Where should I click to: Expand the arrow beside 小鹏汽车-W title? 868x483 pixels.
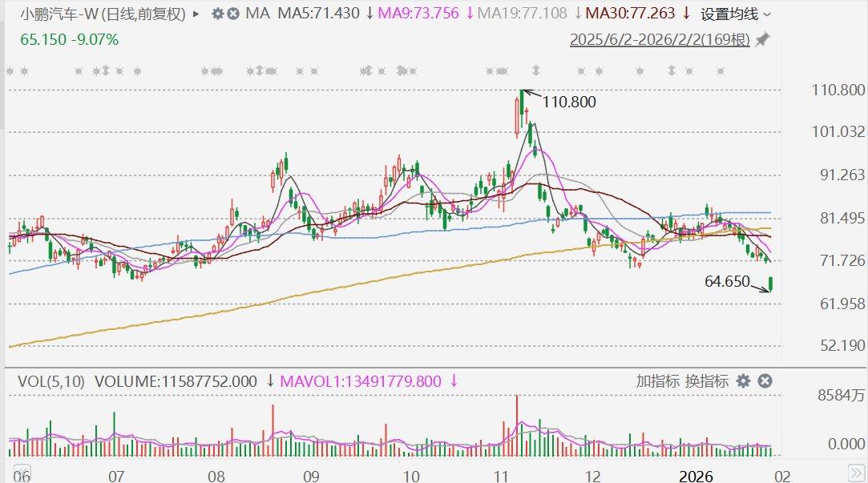tap(197, 14)
